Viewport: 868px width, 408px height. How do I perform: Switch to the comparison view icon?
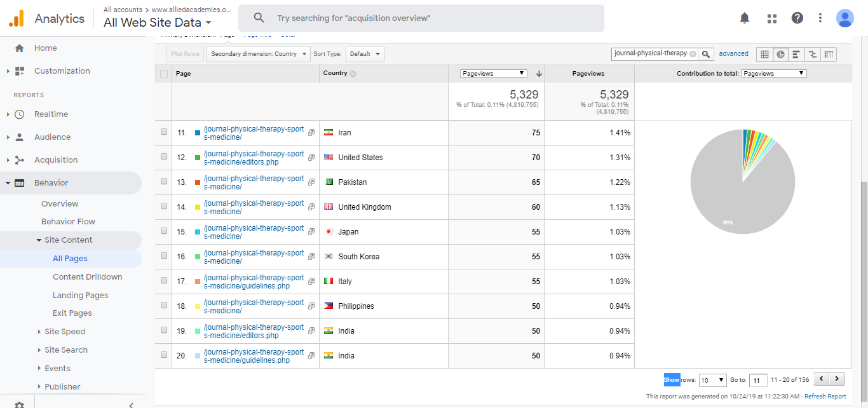click(813, 54)
